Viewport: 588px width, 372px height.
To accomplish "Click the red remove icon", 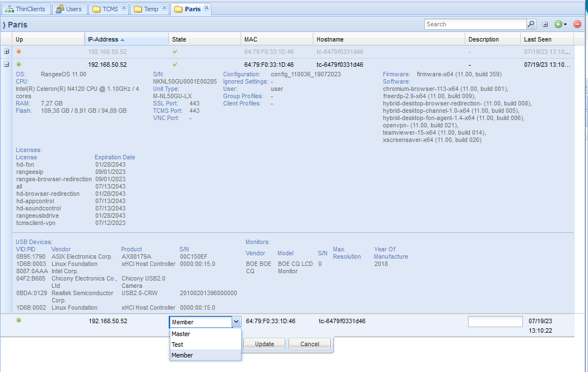I will click(x=577, y=25).
